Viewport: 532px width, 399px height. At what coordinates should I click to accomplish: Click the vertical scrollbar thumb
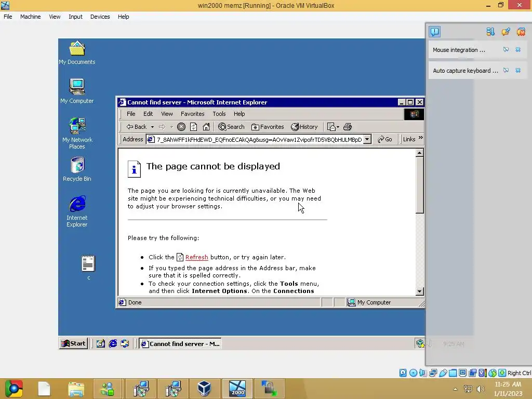point(420,185)
